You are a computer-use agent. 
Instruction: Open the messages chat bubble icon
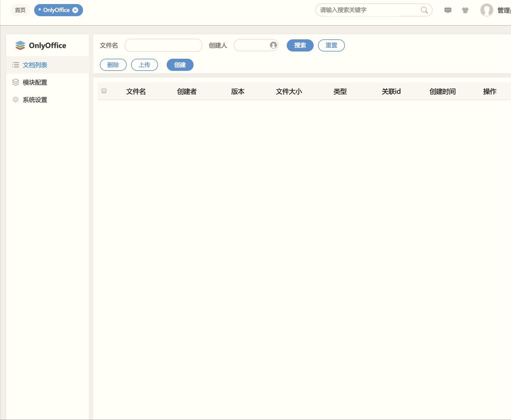tap(448, 10)
